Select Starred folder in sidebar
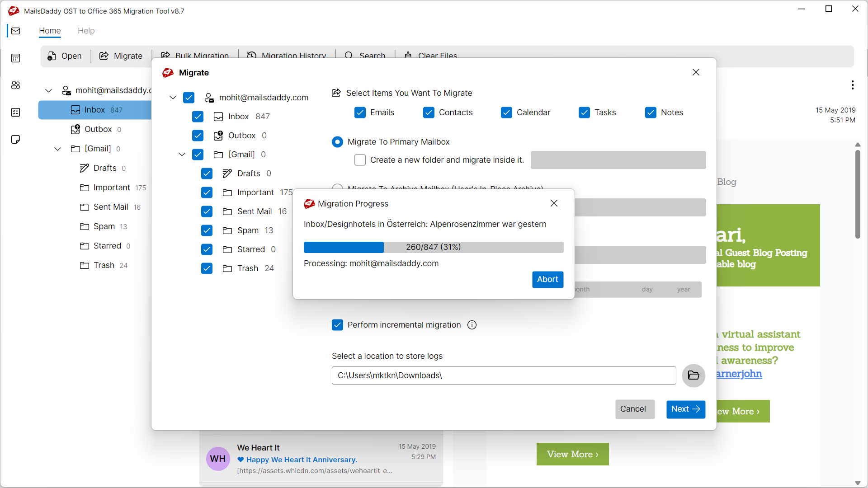 point(105,246)
